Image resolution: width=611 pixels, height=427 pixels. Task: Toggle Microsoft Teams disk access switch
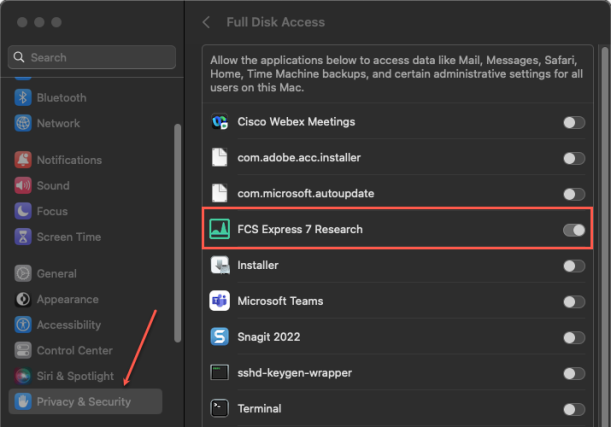574,302
